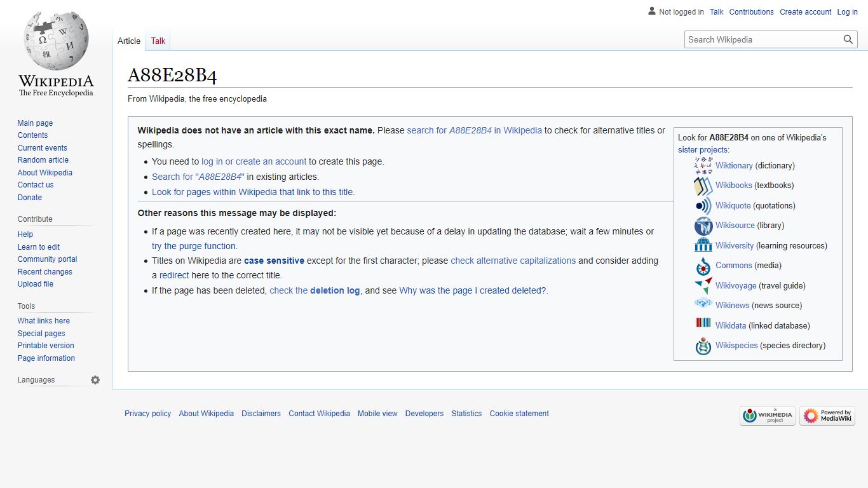868x488 pixels.
Task: Open Random article in sidebar
Action: pyautogui.click(x=43, y=160)
